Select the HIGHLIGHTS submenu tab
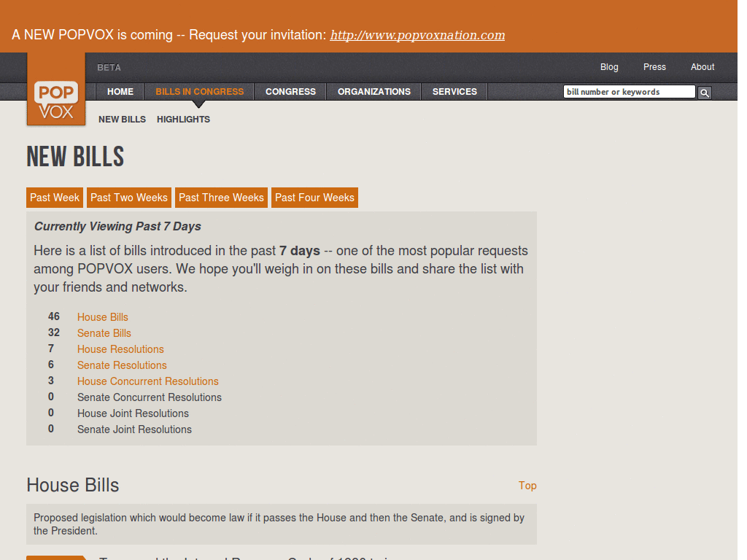The width and height of the screenshot is (747, 560). tap(183, 120)
